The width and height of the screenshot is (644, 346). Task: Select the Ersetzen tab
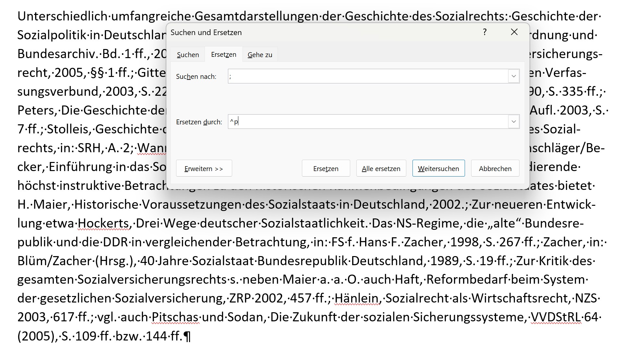[223, 55]
